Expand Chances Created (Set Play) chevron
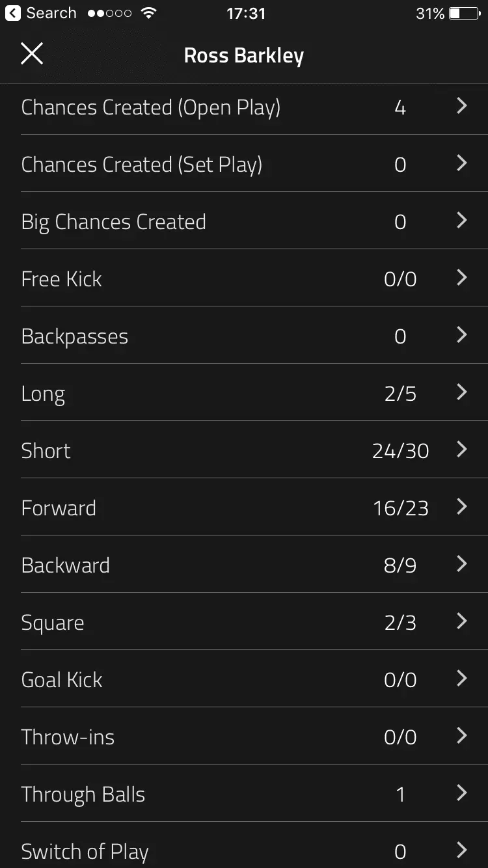The image size is (488, 868). (x=461, y=163)
